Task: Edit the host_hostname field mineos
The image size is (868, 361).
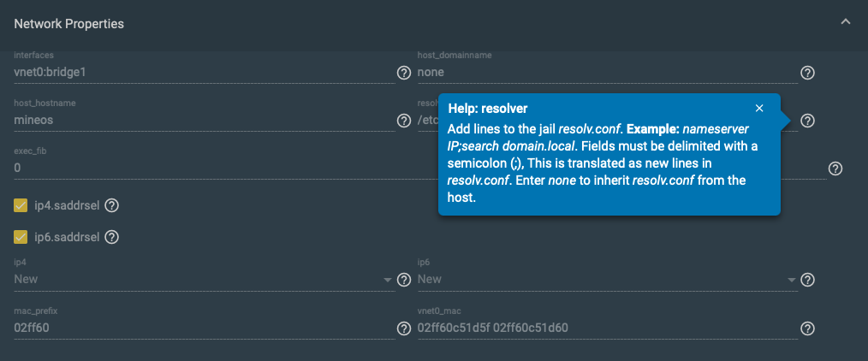Action: pos(204,120)
